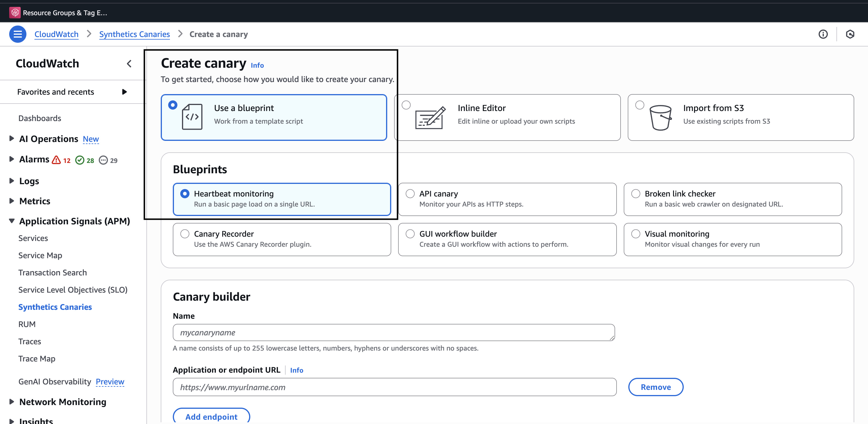Select the Canary Recorder blueprint radio
Viewport: 868px width, 424px height.
click(185, 234)
